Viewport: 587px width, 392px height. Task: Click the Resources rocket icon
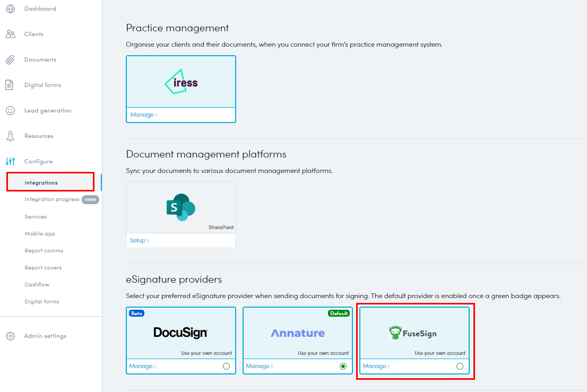(x=10, y=136)
